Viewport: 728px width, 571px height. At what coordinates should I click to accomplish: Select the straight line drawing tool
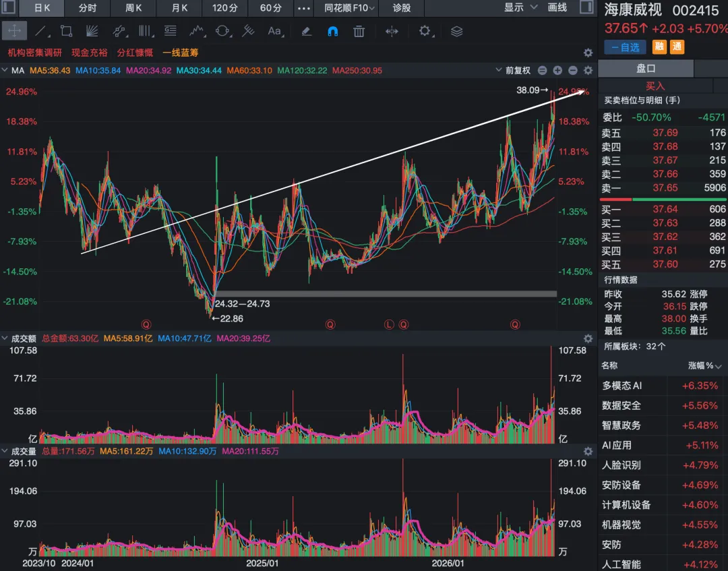[41, 31]
